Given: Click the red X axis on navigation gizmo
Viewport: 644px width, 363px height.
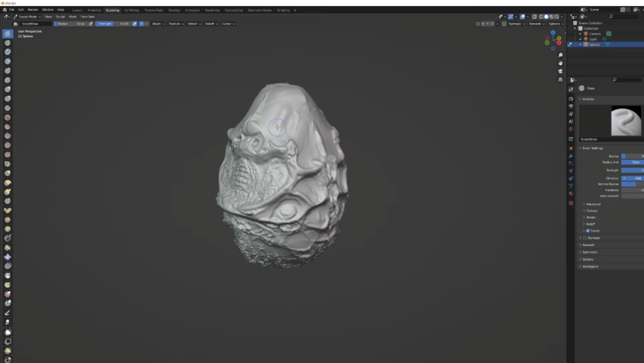Looking at the screenshot, I should (x=559, y=43).
